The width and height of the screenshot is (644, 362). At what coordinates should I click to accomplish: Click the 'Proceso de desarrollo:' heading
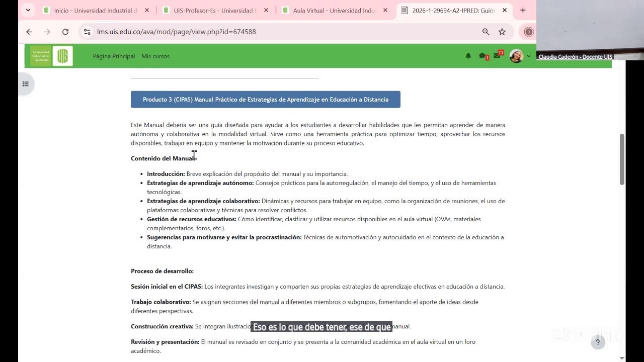click(x=162, y=271)
